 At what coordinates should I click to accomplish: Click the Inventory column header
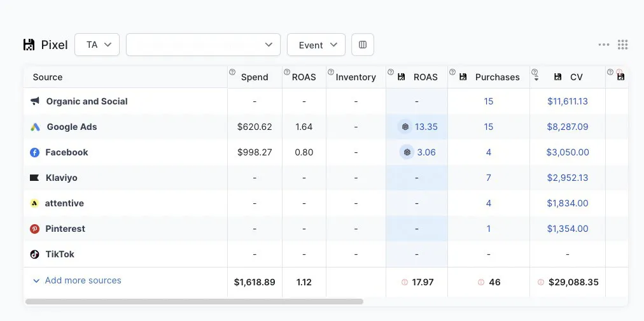(x=356, y=77)
